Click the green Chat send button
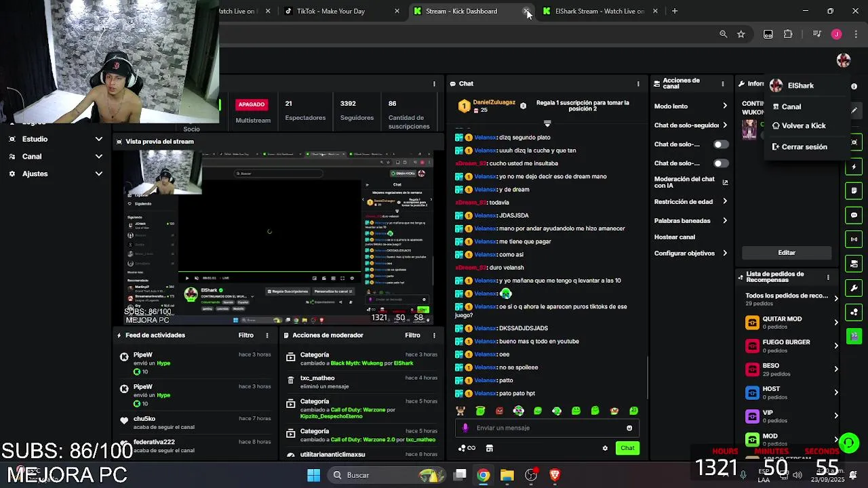This screenshot has width=868, height=488. pos(627,448)
